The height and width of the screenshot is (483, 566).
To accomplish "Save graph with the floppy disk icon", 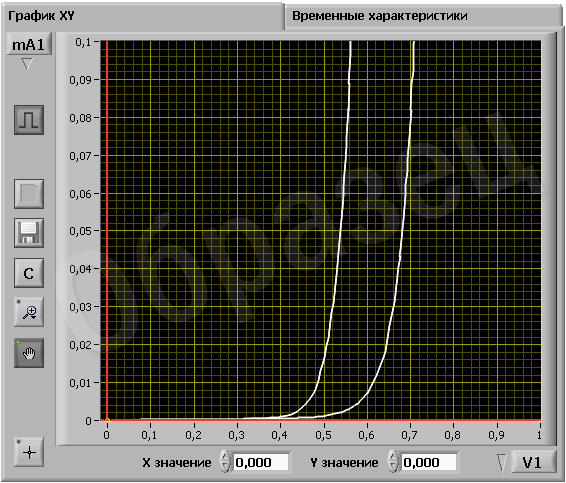I will click(x=29, y=233).
